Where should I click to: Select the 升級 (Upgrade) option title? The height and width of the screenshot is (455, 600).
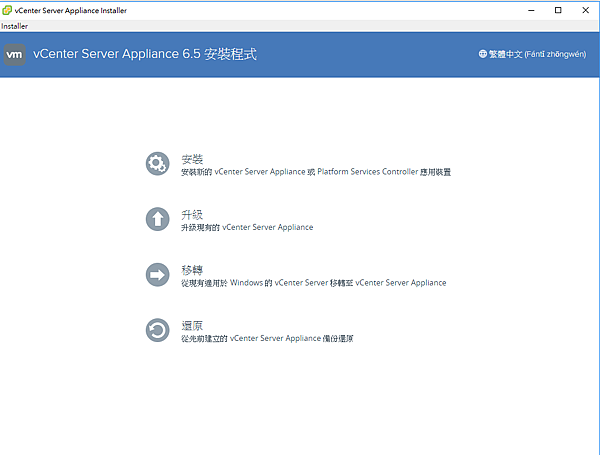[192, 215]
